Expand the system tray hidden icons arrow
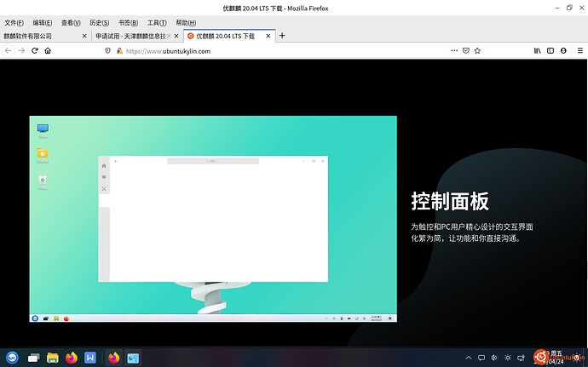This screenshot has width=588, height=367. tap(469, 358)
